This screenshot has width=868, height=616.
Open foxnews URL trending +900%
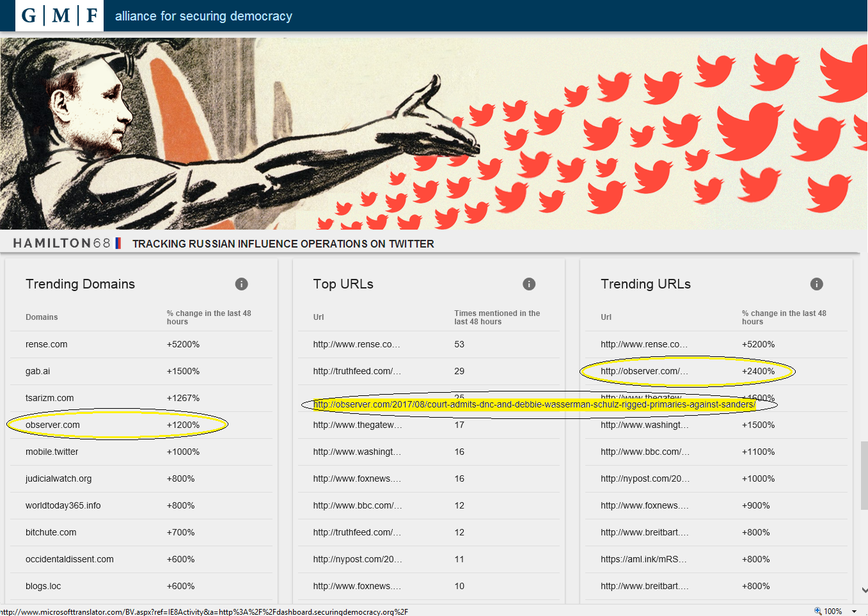coord(645,505)
